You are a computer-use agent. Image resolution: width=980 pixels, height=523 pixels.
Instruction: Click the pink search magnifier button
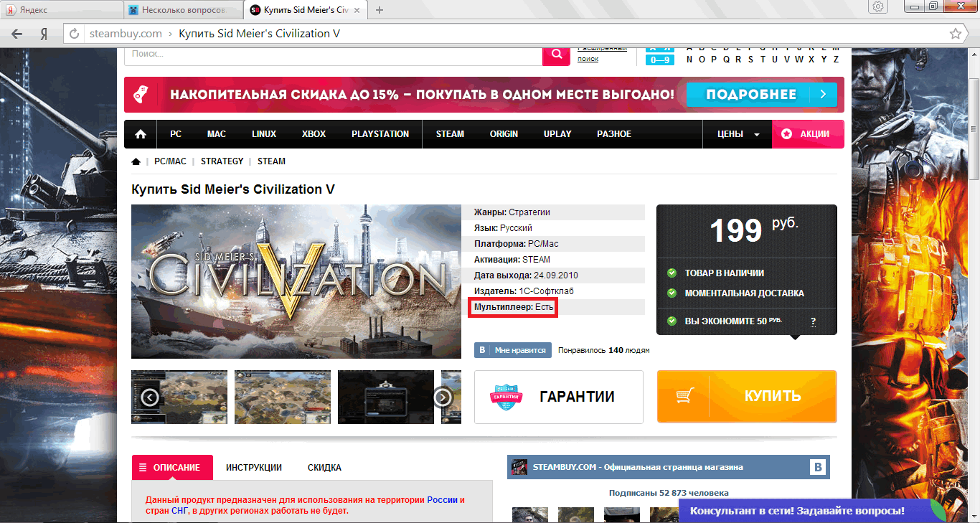pos(555,55)
